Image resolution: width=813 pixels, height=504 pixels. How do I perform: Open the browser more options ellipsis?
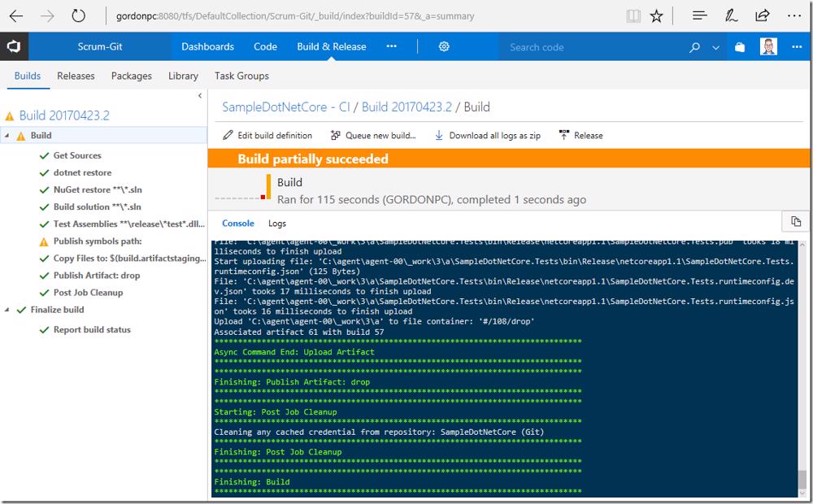coord(794,16)
